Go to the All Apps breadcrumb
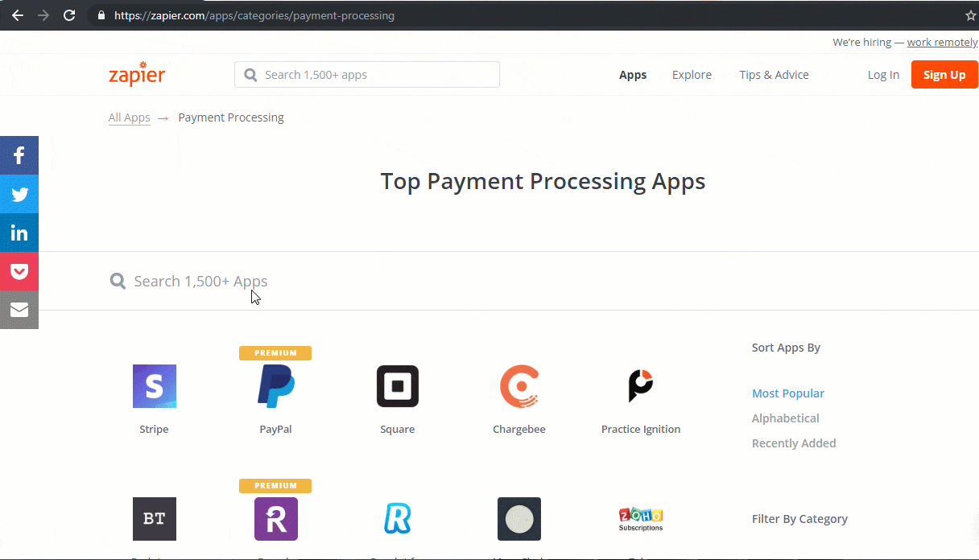Viewport: 979px width, 560px height. 130,117
